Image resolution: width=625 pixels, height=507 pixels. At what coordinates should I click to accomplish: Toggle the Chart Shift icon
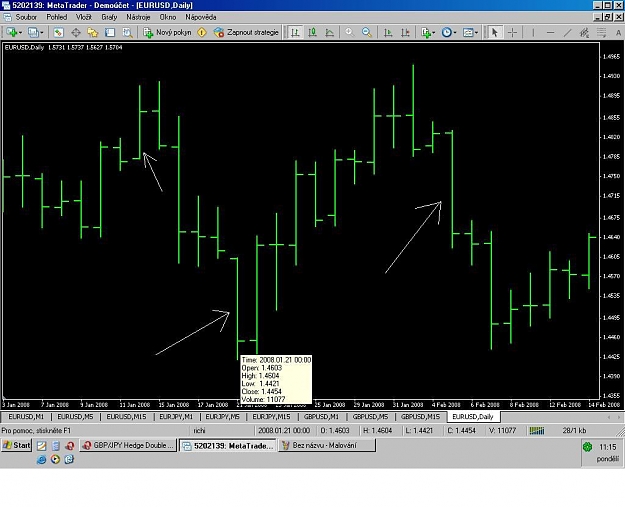coord(405,32)
